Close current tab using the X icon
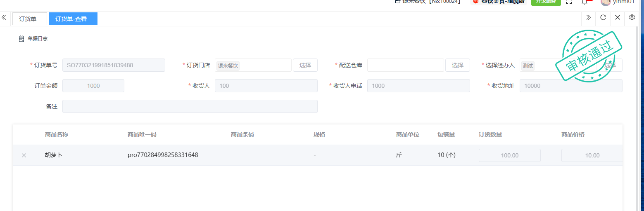644x211 pixels. [x=618, y=17]
